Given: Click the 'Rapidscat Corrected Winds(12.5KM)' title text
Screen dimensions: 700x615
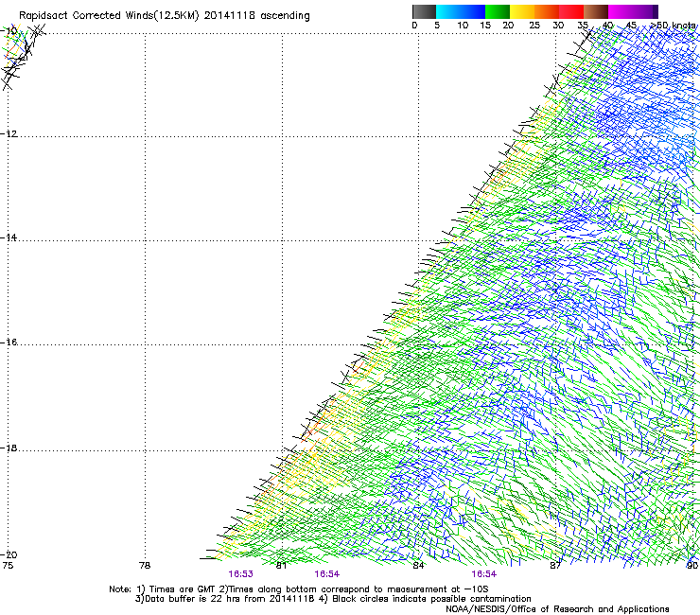Looking at the screenshot, I should pos(109,16).
